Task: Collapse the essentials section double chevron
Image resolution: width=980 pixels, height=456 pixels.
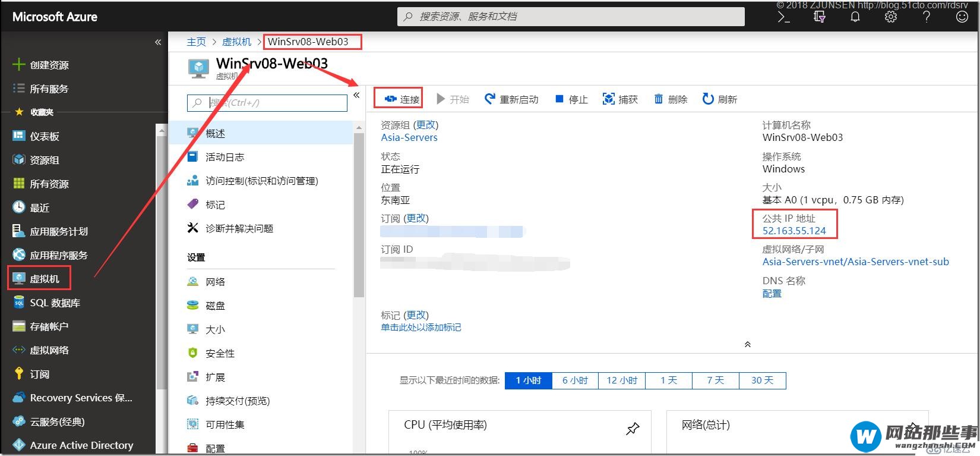Action: coord(748,344)
